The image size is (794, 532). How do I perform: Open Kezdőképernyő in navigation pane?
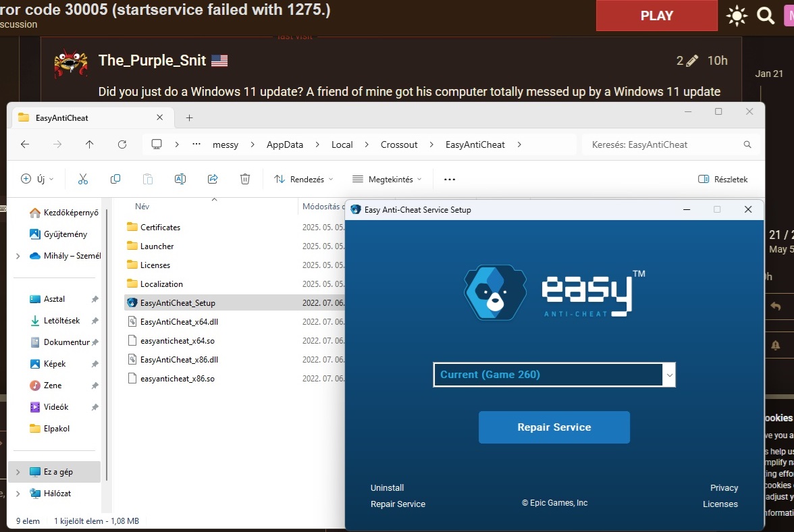point(63,213)
